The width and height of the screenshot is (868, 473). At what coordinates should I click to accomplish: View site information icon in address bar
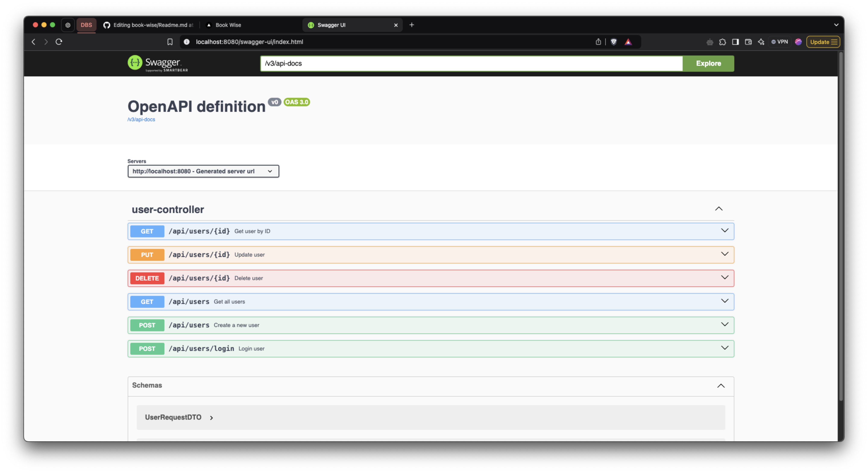point(187,42)
